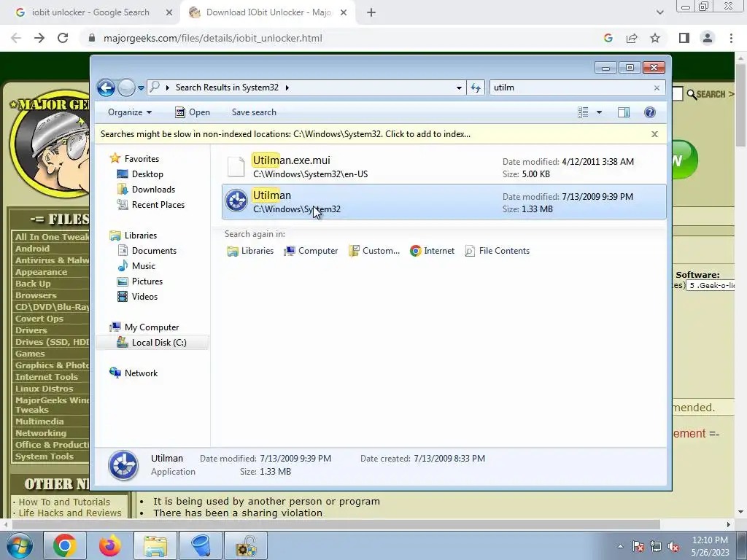This screenshot has width=747, height=560.
Task: Open Windows Explorer taskbar icon
Action: tap(155, 545)
